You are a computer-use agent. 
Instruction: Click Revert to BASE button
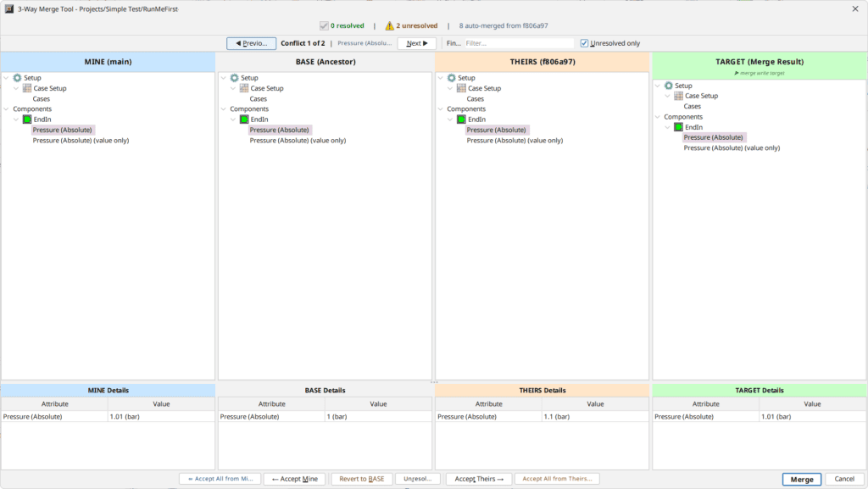pos(361,479)
